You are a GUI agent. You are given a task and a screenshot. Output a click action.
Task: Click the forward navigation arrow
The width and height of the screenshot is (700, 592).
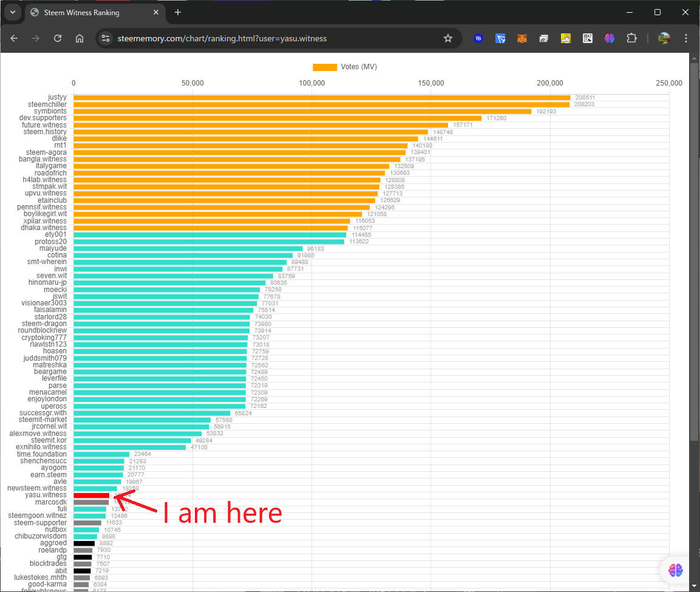click(36, 38)
